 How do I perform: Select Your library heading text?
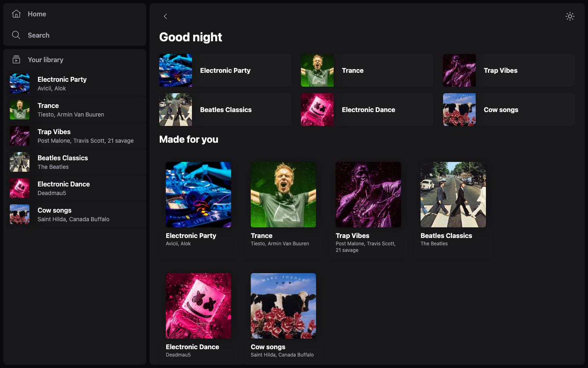(45, 60)
